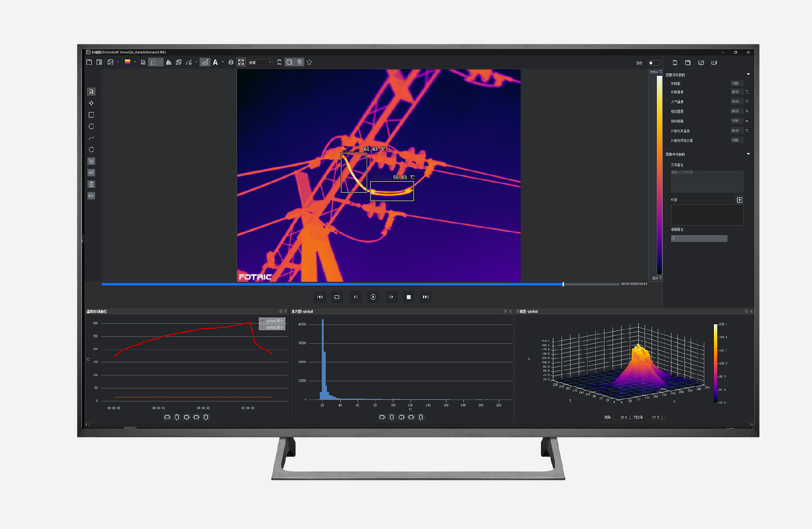
Task: Click the layers stack icon
Action: pos(231,62)
